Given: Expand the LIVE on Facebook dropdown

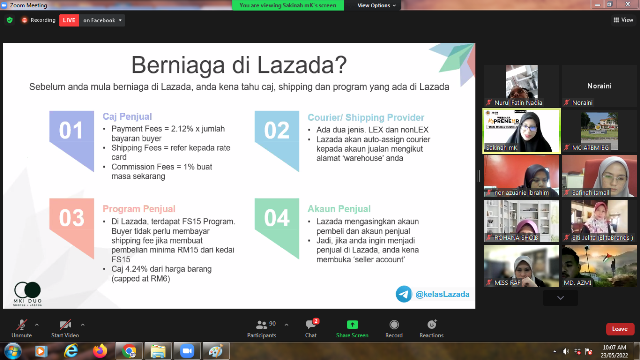Looking at the screenshot, I should [x=102, y=20].
